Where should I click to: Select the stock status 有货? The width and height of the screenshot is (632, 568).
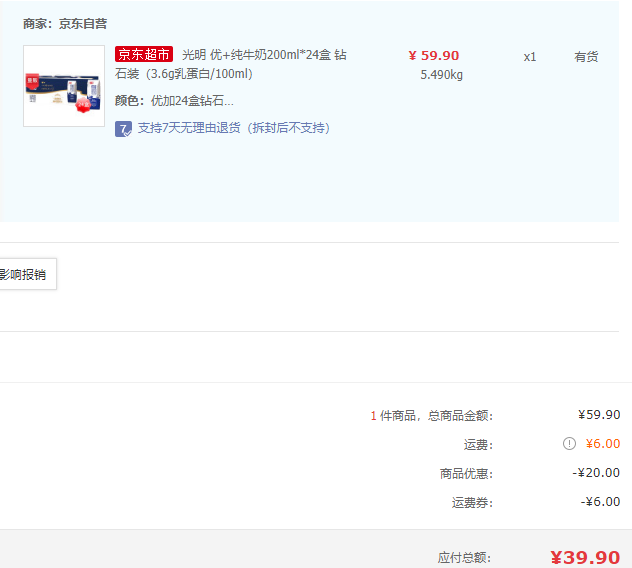[586, 57]
